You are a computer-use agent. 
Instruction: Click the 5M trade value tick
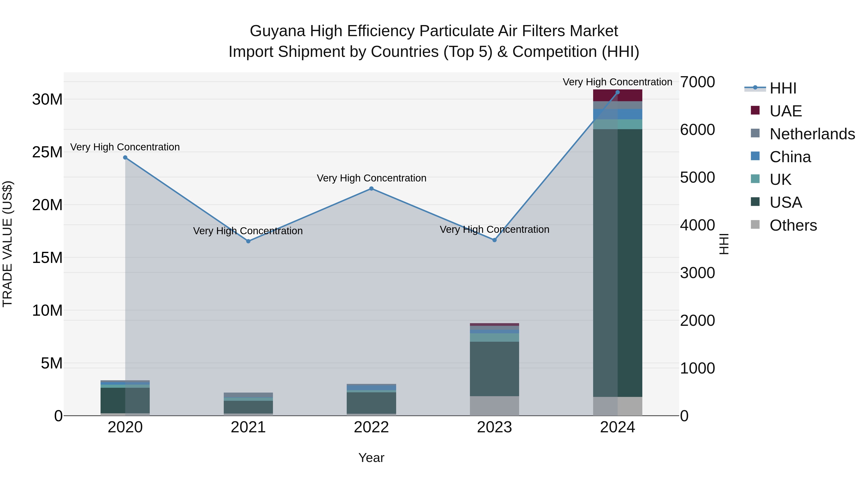pos(52,363)
